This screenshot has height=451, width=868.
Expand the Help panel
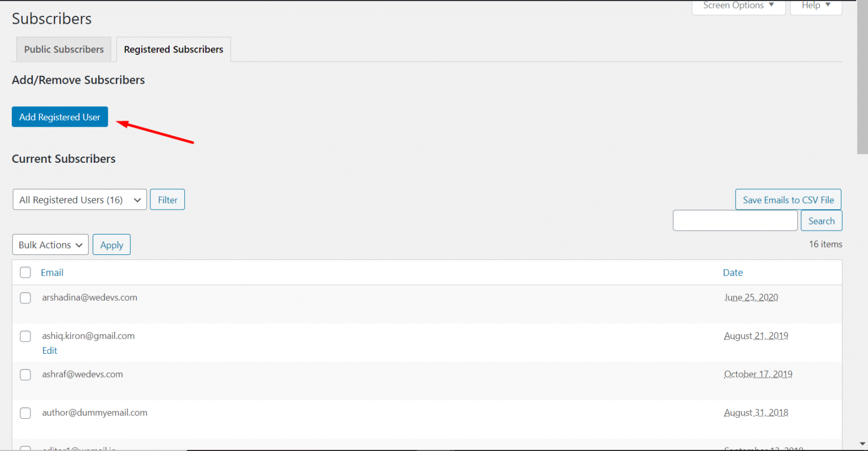[x=815, y=6]
